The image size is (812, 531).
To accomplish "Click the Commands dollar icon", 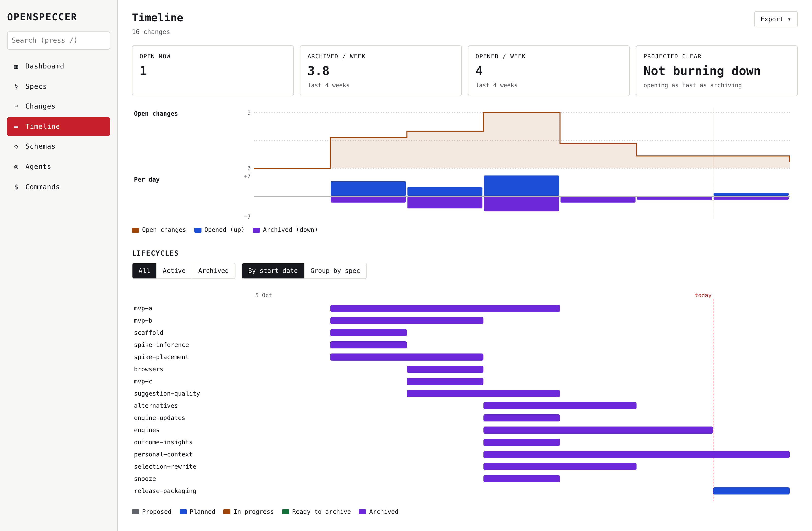I will click(16, 187).
